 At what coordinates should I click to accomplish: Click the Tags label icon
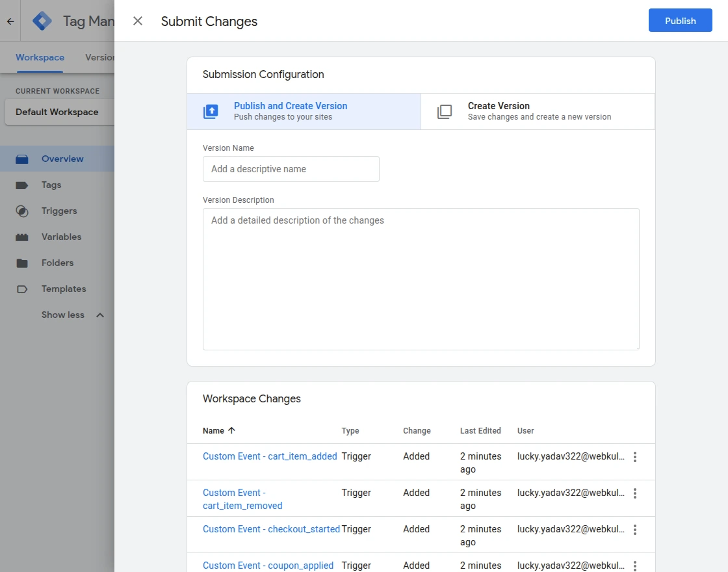(x=22, y=185)
